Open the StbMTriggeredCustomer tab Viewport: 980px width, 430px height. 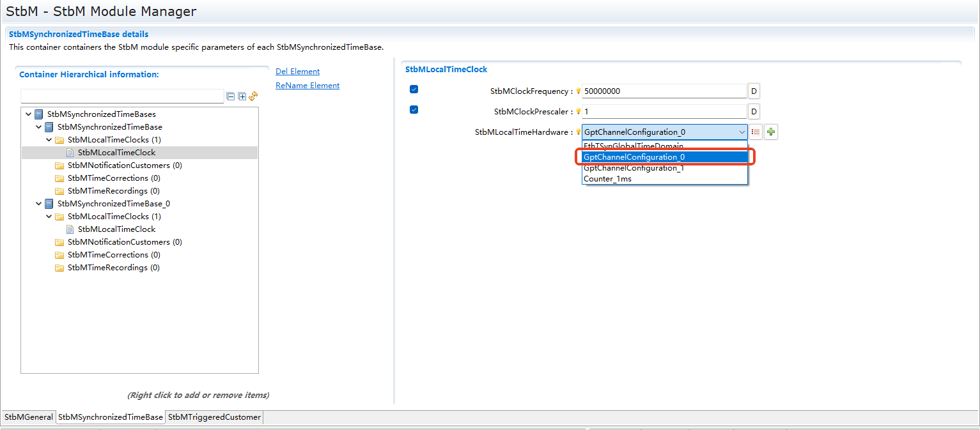[x=214, y=417]
